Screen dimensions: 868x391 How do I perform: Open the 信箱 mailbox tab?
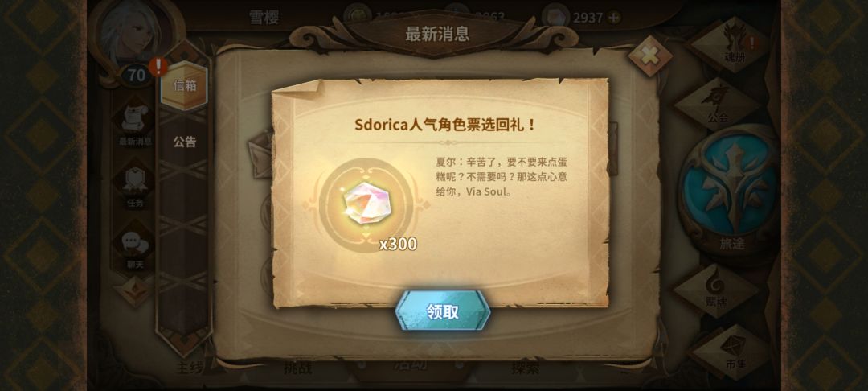(184, 86)
